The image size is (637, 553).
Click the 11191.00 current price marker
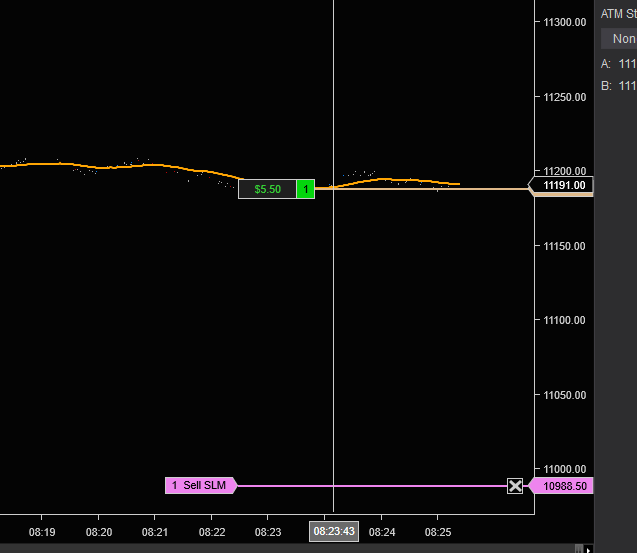[x=561, y=185]
